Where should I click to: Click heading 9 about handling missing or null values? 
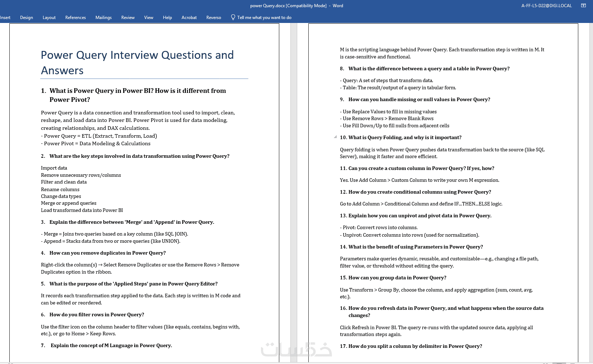pyautogui.click(x=415, y=99)
